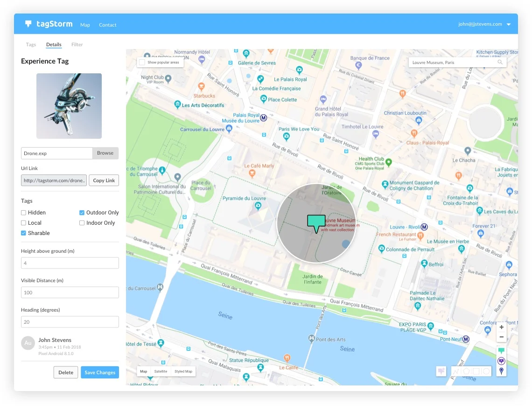
Task: Select the Details tab
Action: 54,44
